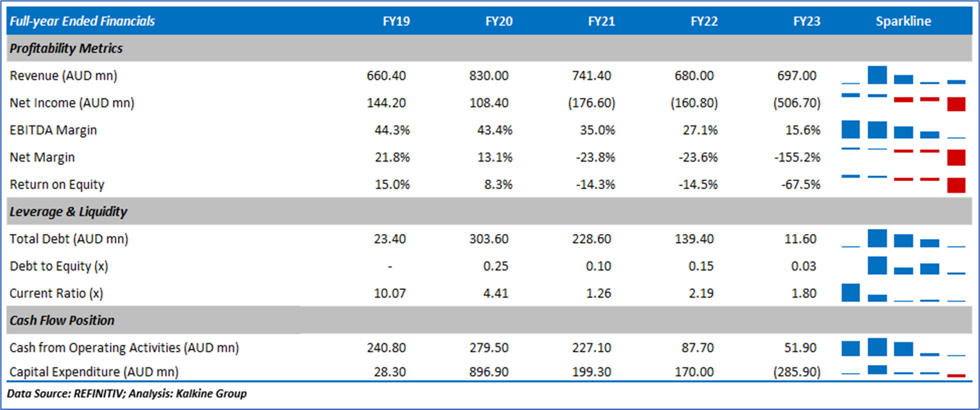Click the Revenue sparkline chart
The height and width of the screenshot is (410, 980).
pos(903,75)
